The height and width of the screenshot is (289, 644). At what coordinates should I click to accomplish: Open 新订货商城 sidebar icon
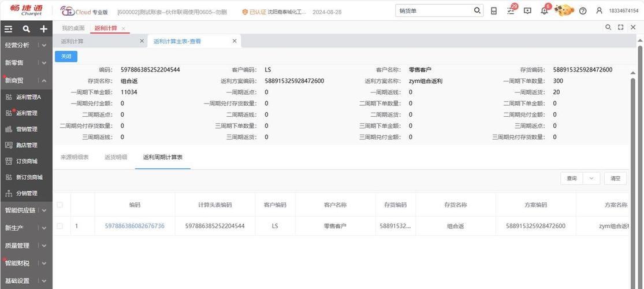[x=9, y=177]
